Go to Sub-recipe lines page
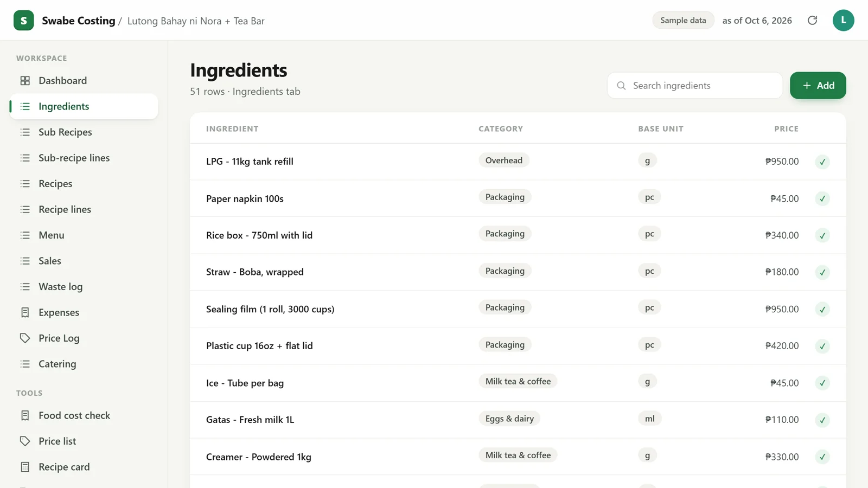 point(84,158)
